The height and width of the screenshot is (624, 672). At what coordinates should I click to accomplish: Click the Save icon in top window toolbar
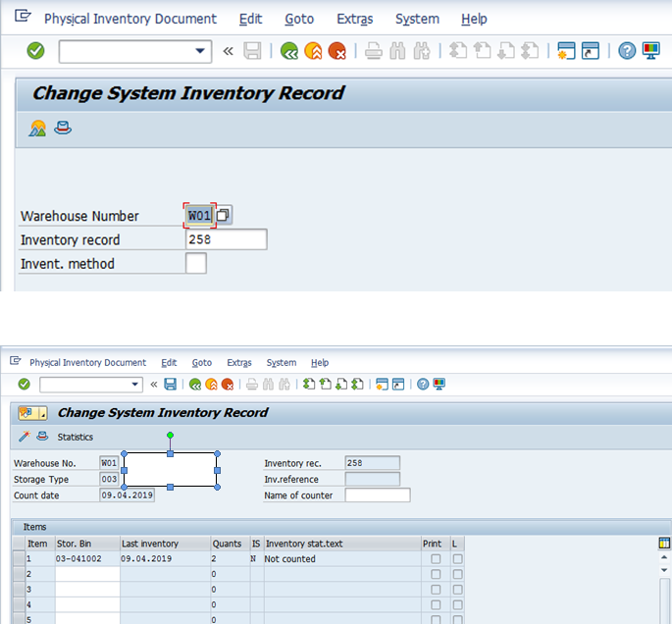coord(252,51)
